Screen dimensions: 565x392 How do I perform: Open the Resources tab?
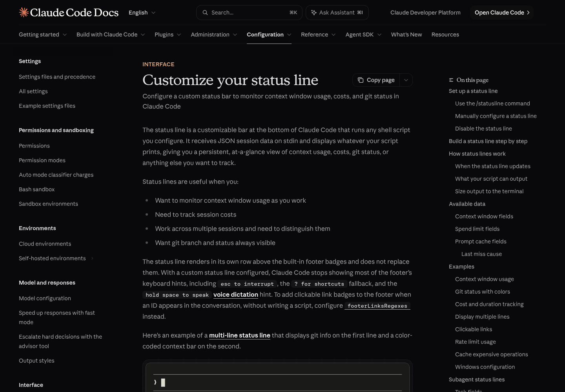[445, 34]
